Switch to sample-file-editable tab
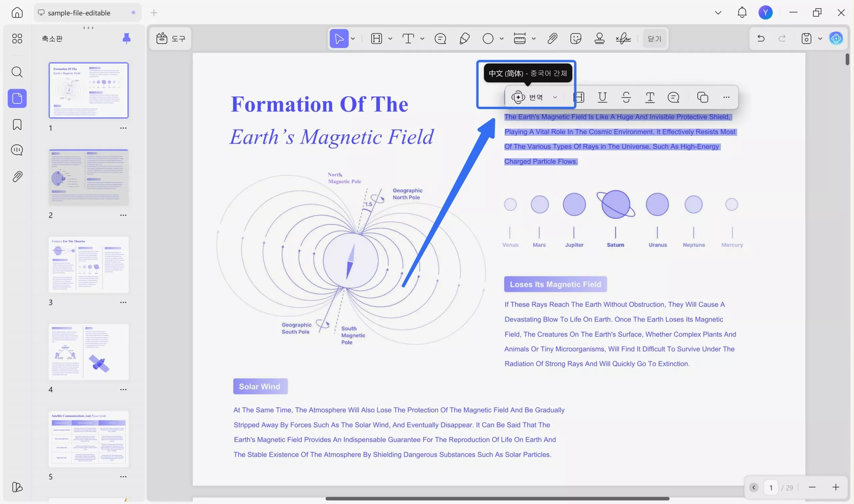Viewport: 854px width, 504px height. click(88, 13)
